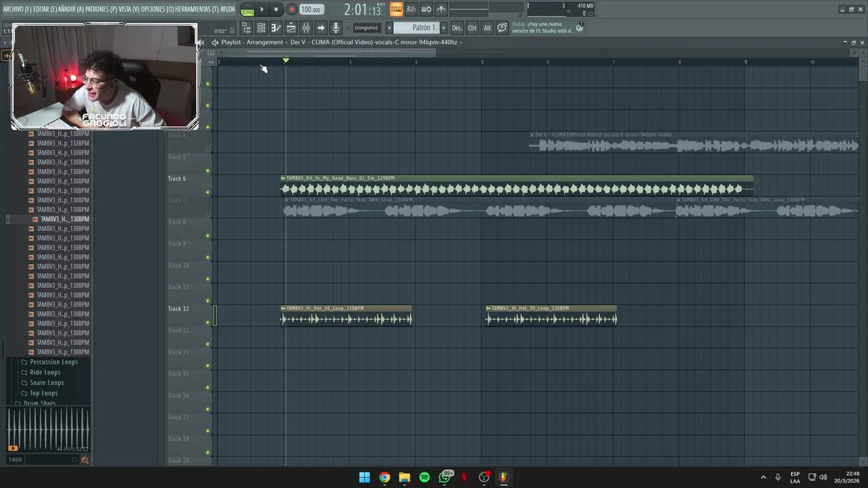Open EDITAR (E) menu

click(x=45, y=9)
